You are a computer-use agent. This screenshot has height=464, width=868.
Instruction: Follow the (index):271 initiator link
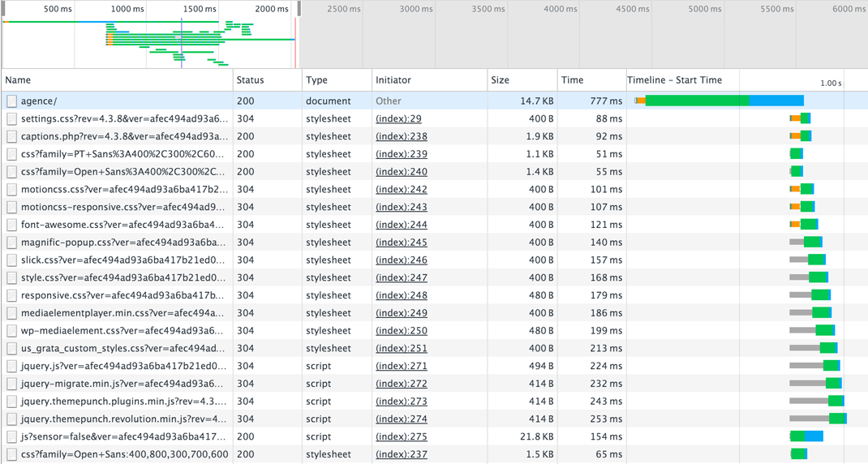(x=401, y=367)
